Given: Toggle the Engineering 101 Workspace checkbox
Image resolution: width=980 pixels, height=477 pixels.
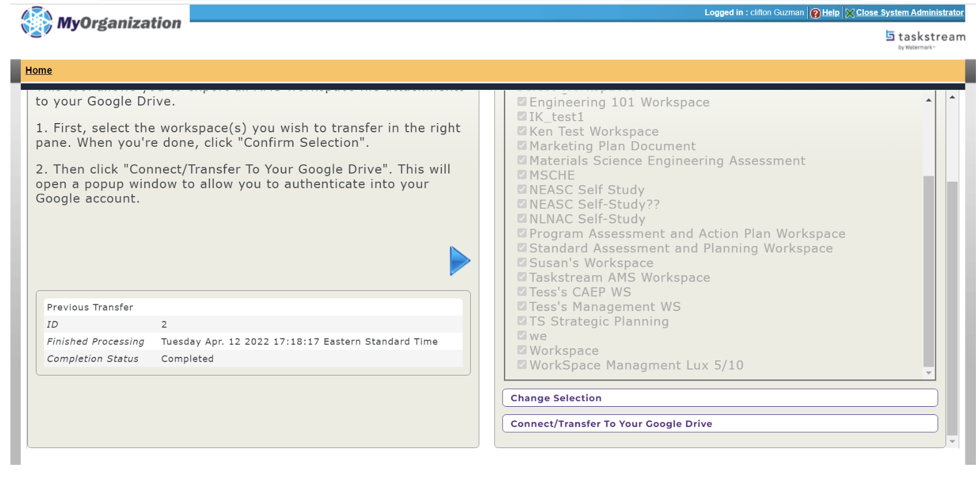Looking at the screenshot, I should (x=522, y=102).
